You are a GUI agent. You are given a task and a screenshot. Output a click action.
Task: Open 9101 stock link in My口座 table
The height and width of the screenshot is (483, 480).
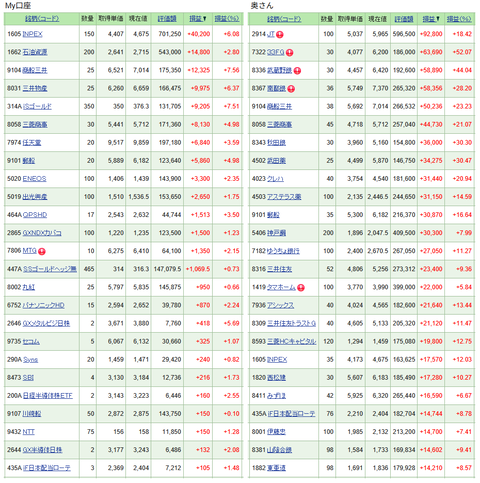click(29, 161)
